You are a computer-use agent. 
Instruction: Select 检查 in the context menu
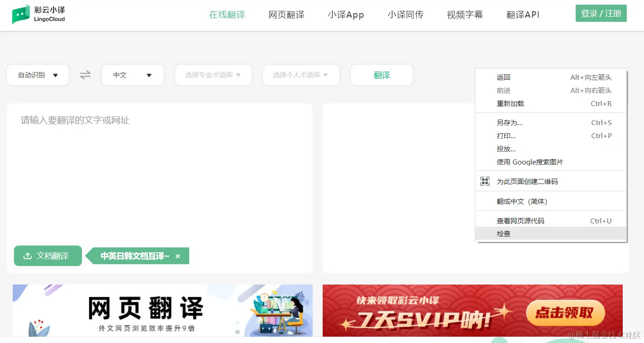(x=551, y=234)
